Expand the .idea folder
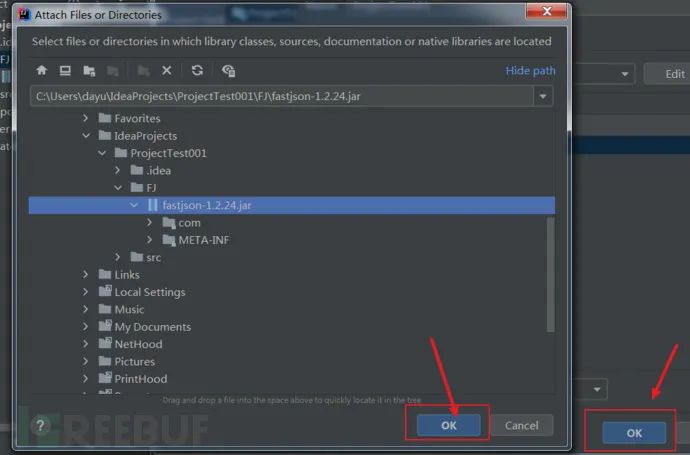 117,170
